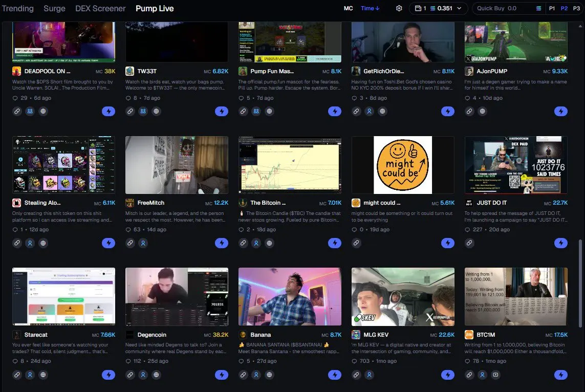Image resolution: width=585 pixels, height=392 pixels.
Task: Toggle Time sort direction
Action: click(x=370, y=8)
